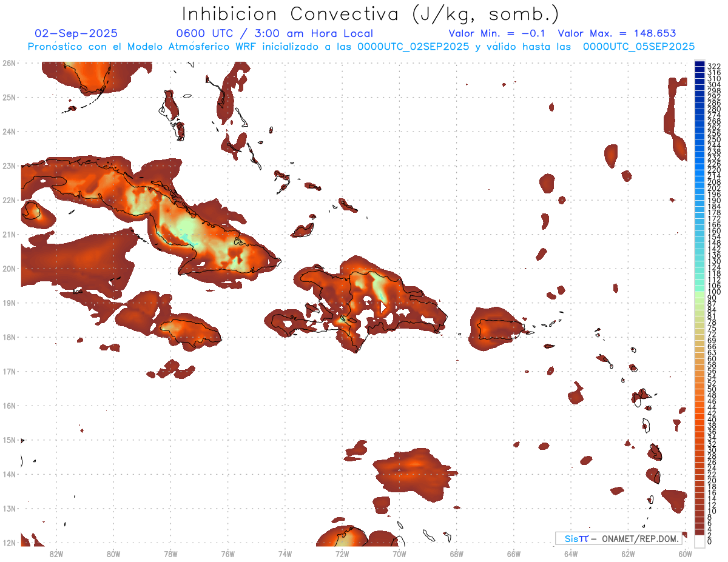
Task: Click latitude label "12N"
Action: (9, 543)
